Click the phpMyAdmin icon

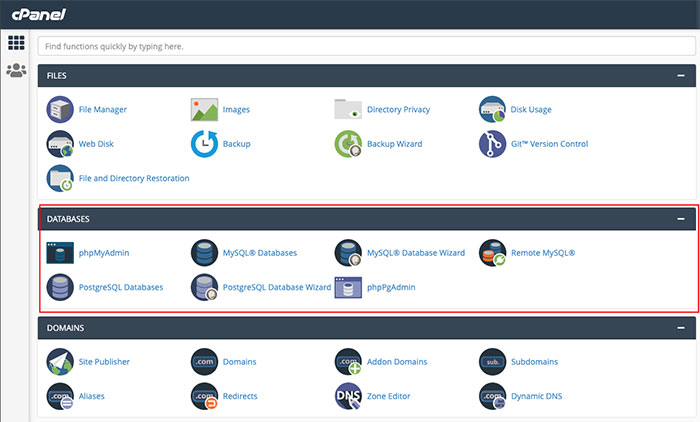60,253
